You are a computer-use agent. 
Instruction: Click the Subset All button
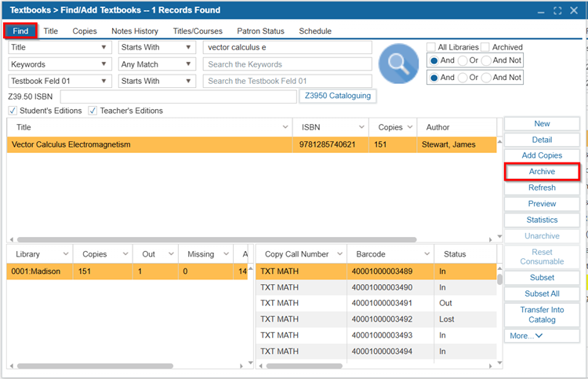pos(542,293)
